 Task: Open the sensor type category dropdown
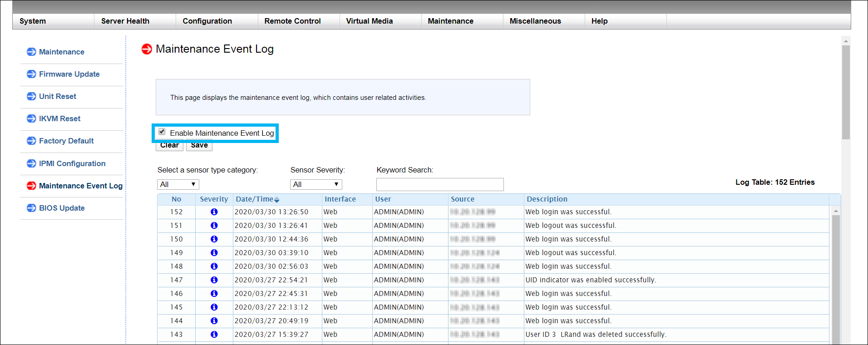point(178,184)
